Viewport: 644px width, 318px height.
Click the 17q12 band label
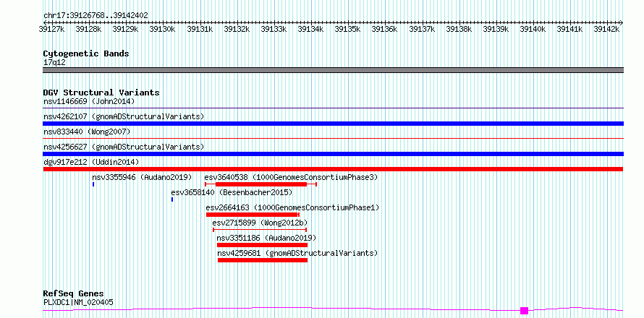(x=54, y=62)
